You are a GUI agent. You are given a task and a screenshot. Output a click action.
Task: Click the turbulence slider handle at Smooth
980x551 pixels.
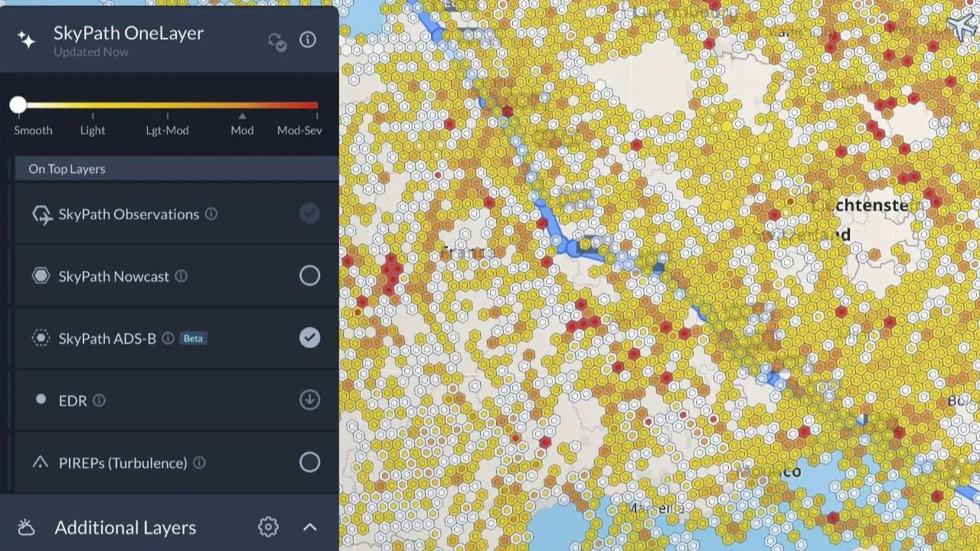point(18,106)
